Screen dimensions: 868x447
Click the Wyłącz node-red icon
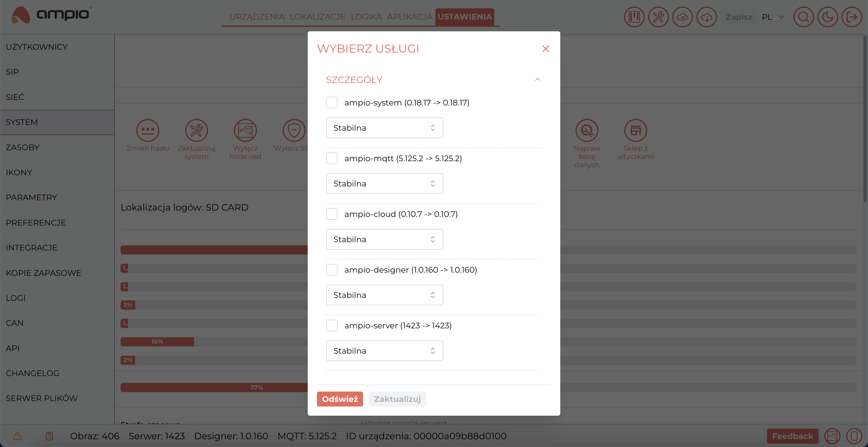click(x=245, y=130)
